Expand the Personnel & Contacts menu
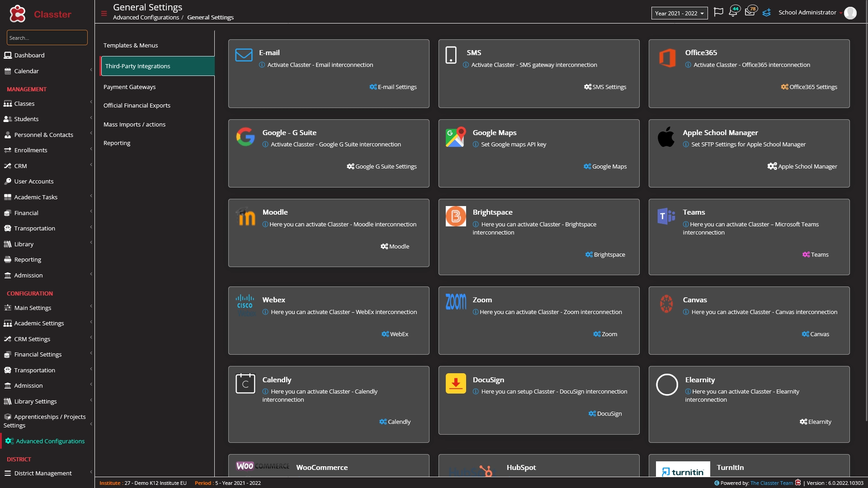868x488 pixels. pyautogui.click(x=47, y=135)
